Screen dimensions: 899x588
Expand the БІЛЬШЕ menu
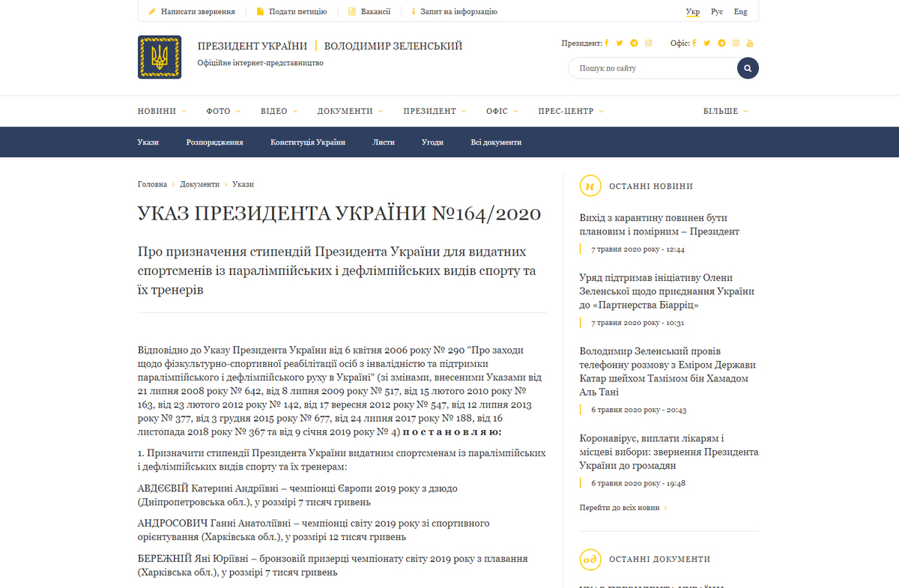[725, 111]
